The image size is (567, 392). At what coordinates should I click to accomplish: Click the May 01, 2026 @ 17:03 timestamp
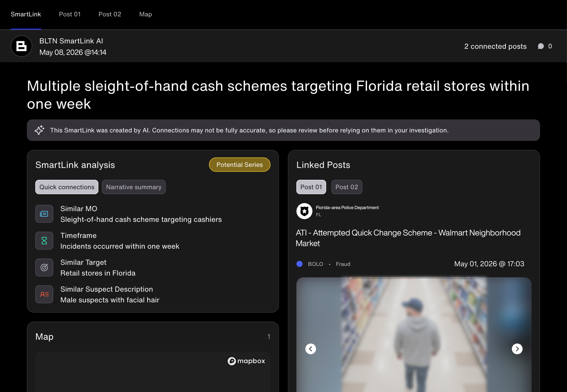pos(489,264)
